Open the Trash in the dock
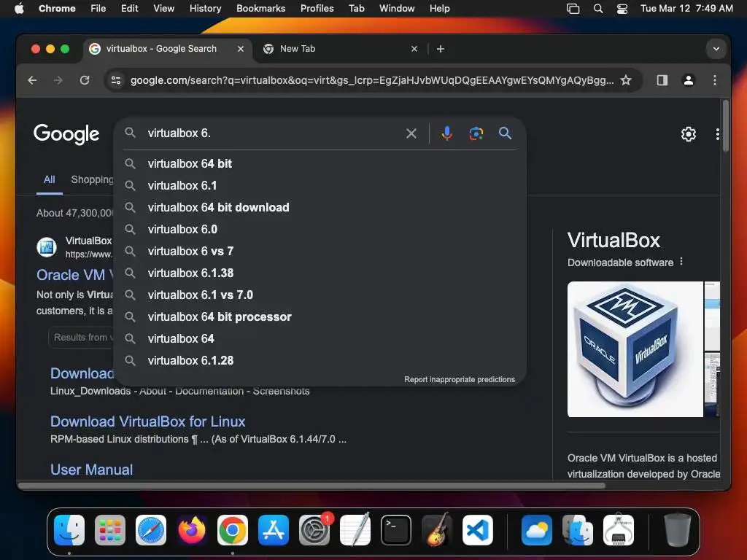Viewport: 747px width, 560px height. click(x=678, y=530)
